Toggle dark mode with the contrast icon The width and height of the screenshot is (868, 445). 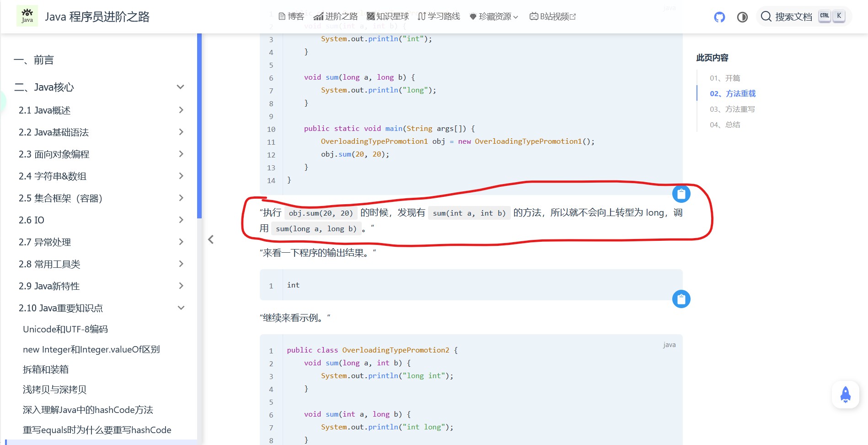(x=742, y=17)
